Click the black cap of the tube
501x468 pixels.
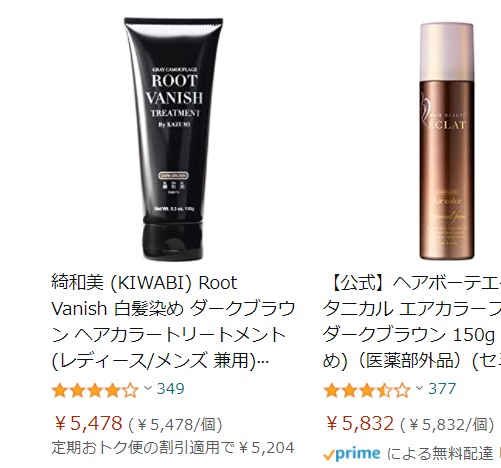pyautogui.click(x=173, y=242)
